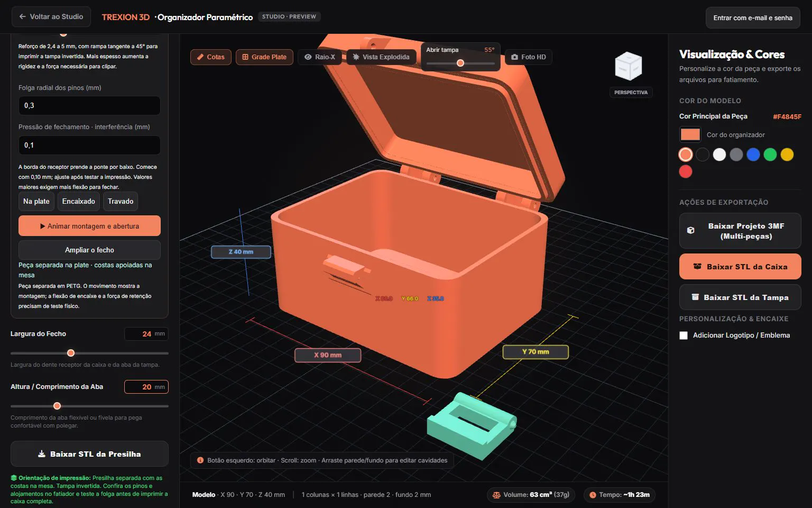Open Entrar com e-mail e senha login
Screen dimensions: 812x508
click(x=753, y=17)
